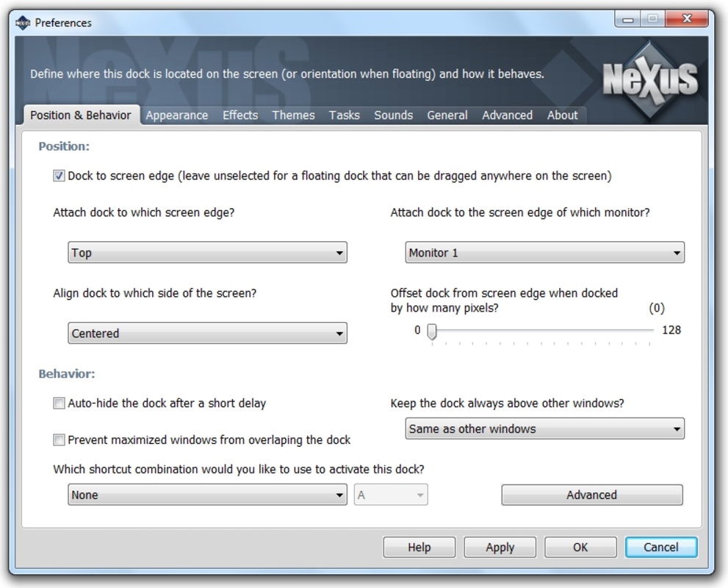Open the Tasks tab
728x588 pixels.
click(x=344, y=115)
